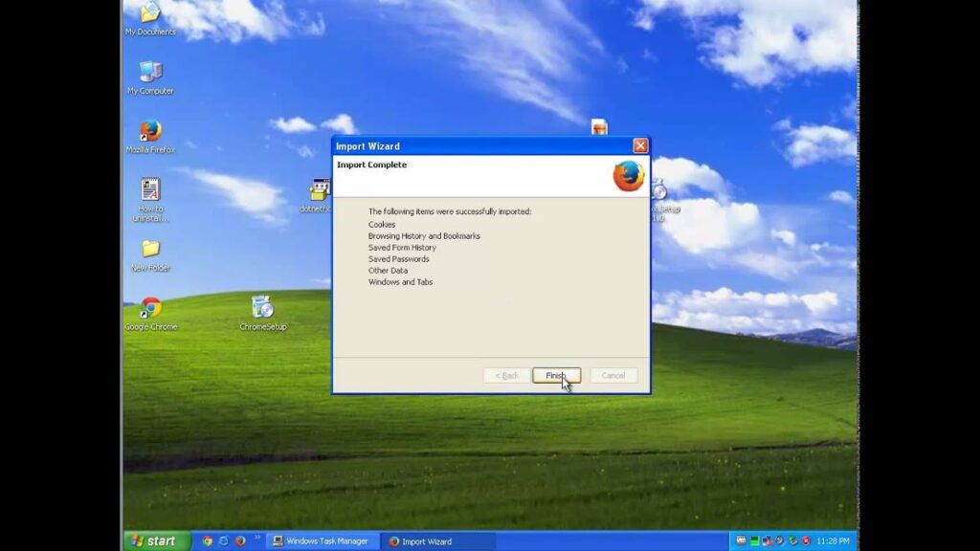
Task: Launch Chrome from Quick Launch bar
Action: 207,541
